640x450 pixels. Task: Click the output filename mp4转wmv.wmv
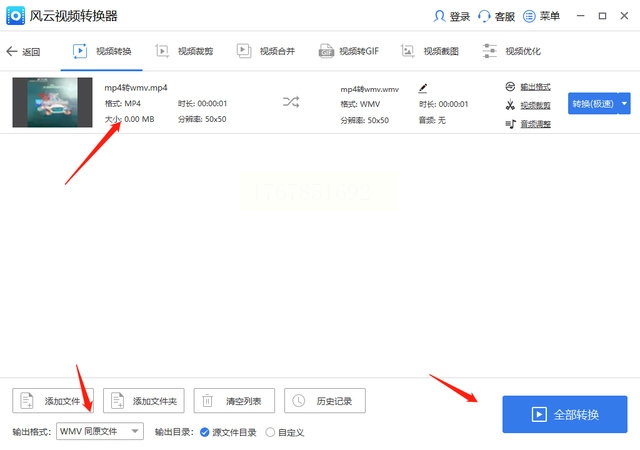pos(370,89)
